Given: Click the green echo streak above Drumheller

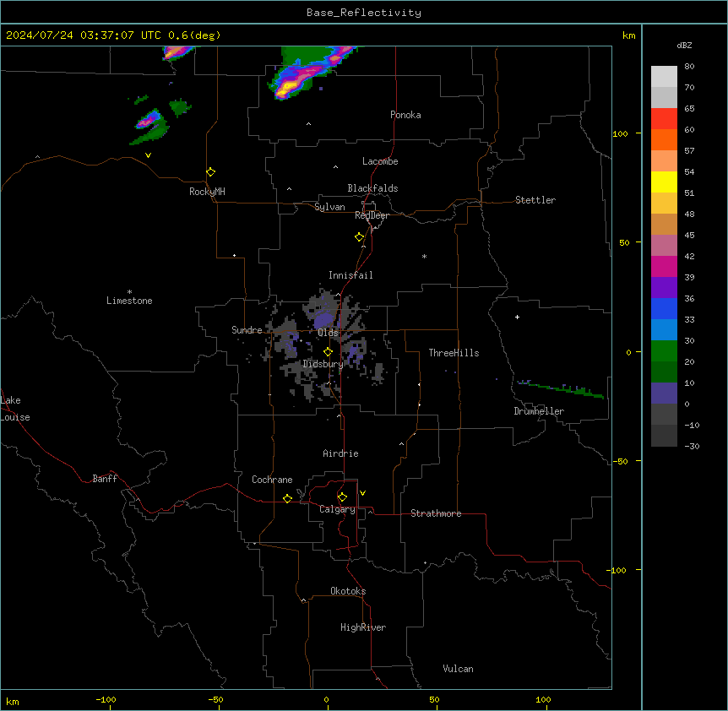Looking at the screenshot, I should click(x=561, y=389).
